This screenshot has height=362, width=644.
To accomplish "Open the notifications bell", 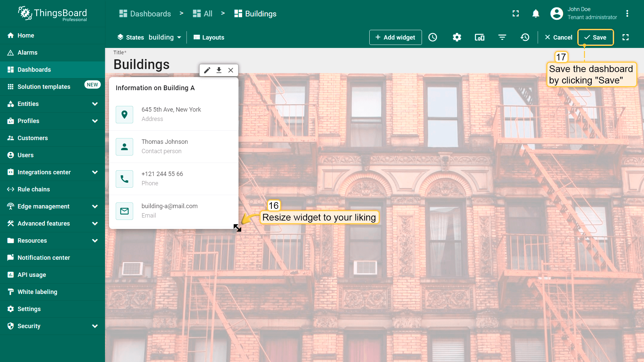I will (536, 13).
